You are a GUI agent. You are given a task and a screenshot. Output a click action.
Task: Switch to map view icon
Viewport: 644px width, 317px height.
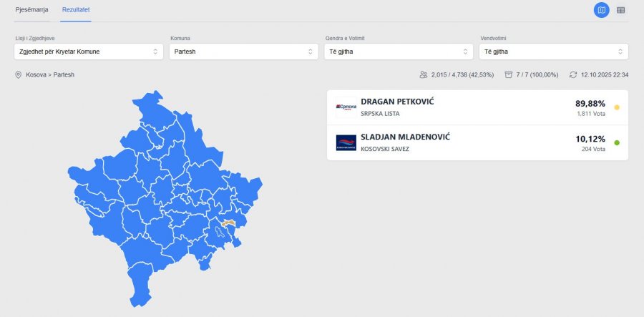coord(601,10)
